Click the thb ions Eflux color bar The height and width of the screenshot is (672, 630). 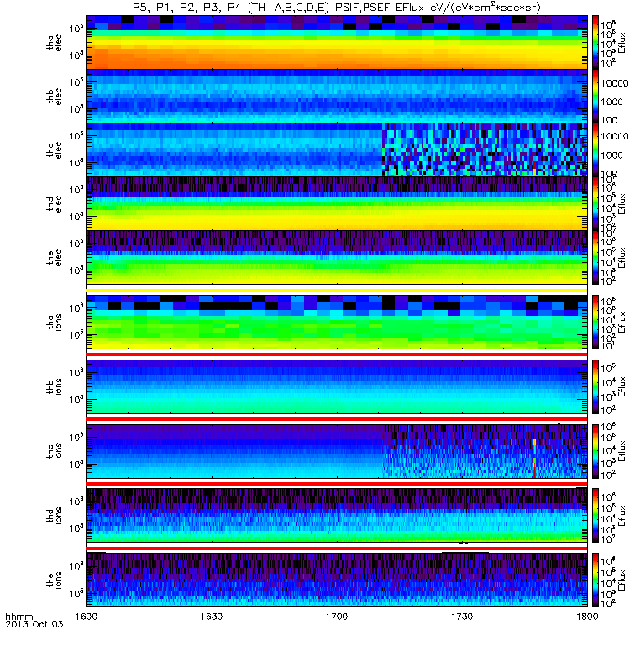point(596,386)
